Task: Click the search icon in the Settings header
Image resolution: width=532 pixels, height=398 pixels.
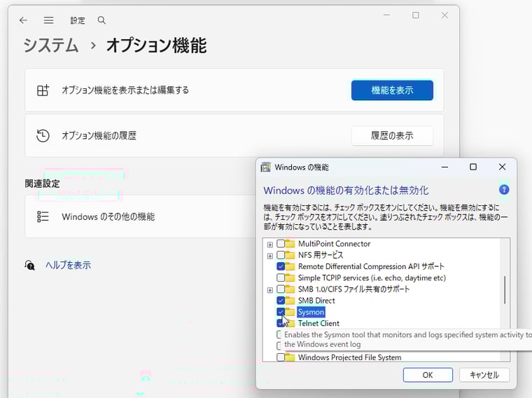Action: tap(101, 20)
